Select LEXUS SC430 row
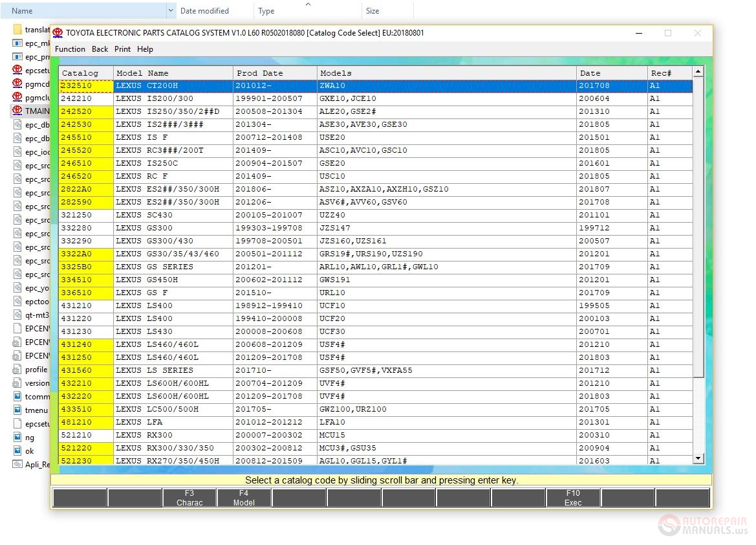Image resolution: width=756 pixels, height=545 pixels. coord(376,216)
